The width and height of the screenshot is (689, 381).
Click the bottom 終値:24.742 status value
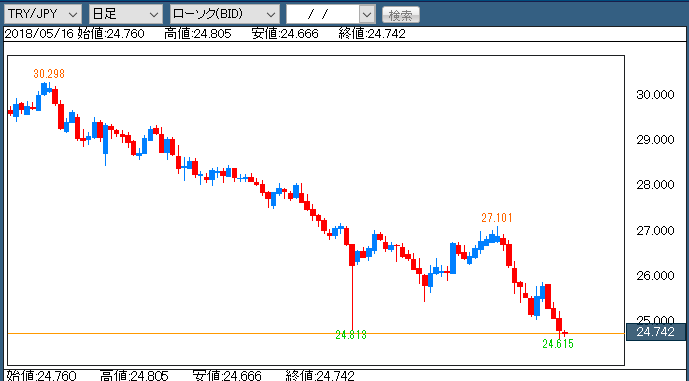[320, 376]
